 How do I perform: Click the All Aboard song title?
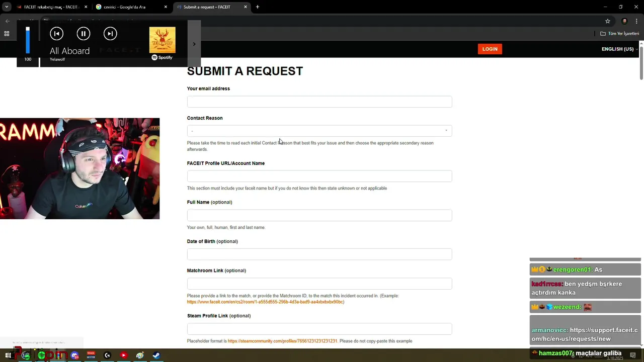(x=69, y=51)
